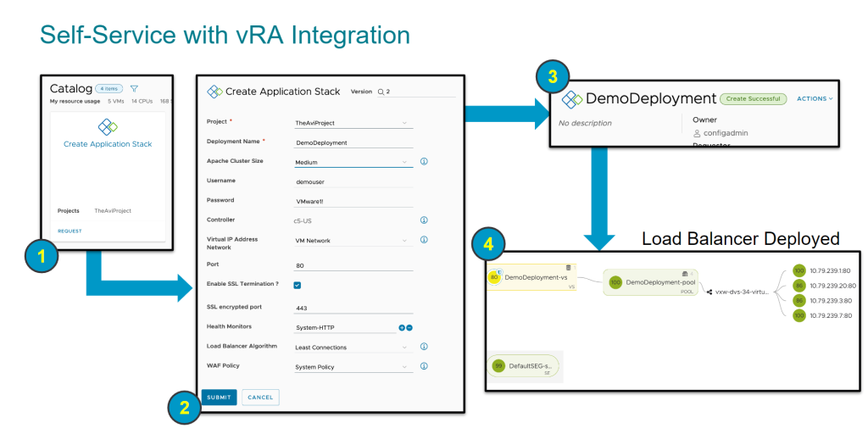Screen dimensions: 868x434
Task: Click the configadmin owner user icon
Action: 697,133
